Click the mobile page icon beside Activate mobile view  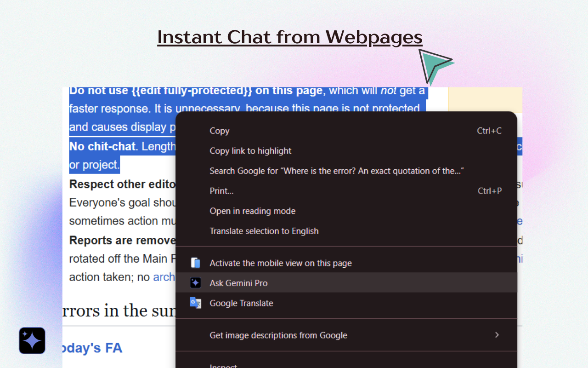[x=195, y=262]
